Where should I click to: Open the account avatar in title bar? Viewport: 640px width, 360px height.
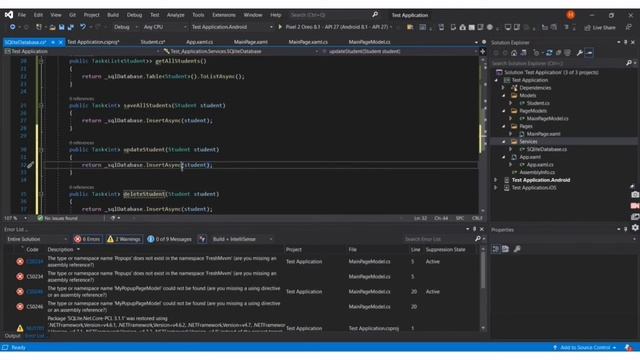(571, 15)
